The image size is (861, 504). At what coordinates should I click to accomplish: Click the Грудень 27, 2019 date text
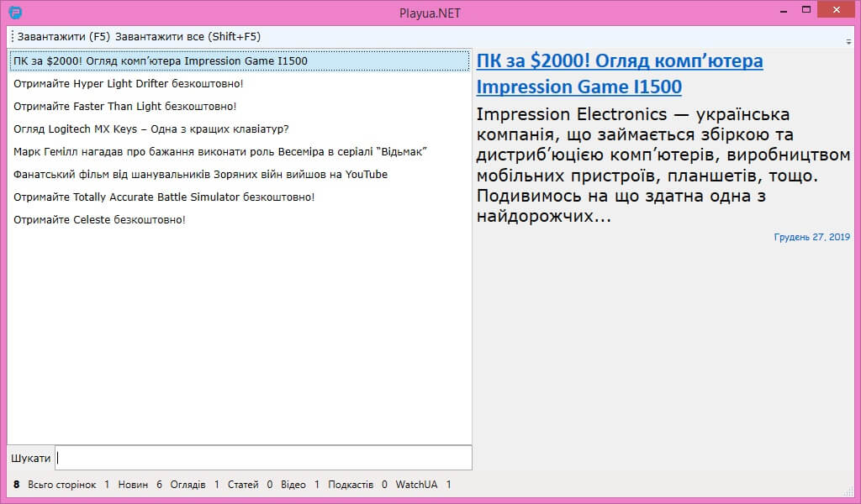pos(811,237)
